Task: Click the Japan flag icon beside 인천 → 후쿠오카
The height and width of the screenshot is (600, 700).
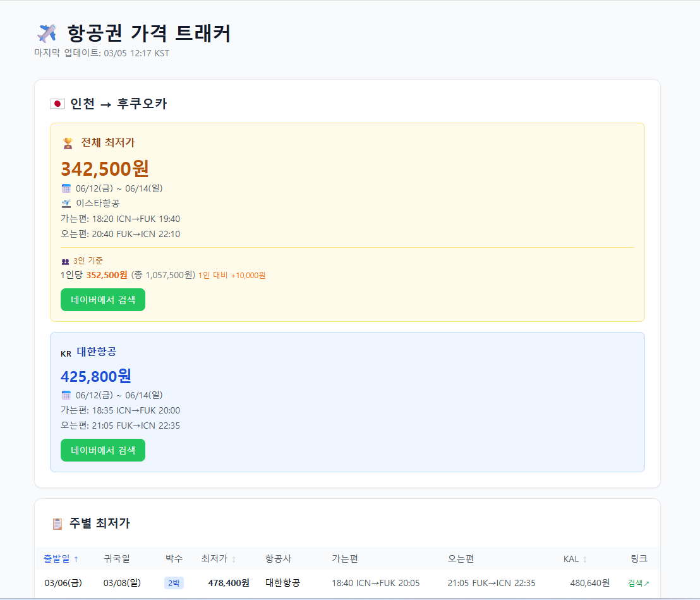Action: pyautogui.click(x=57, y=103)
